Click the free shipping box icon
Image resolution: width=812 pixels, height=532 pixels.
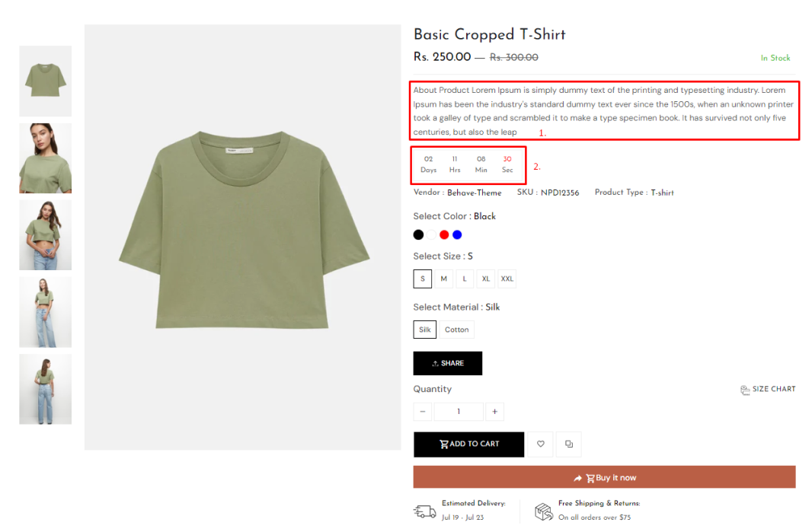[544, 511]
